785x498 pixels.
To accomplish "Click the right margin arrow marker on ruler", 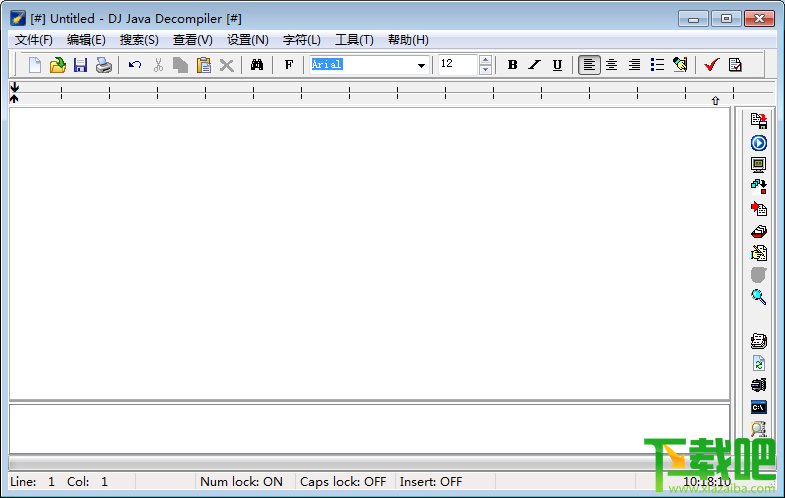I will pos(715,101).
